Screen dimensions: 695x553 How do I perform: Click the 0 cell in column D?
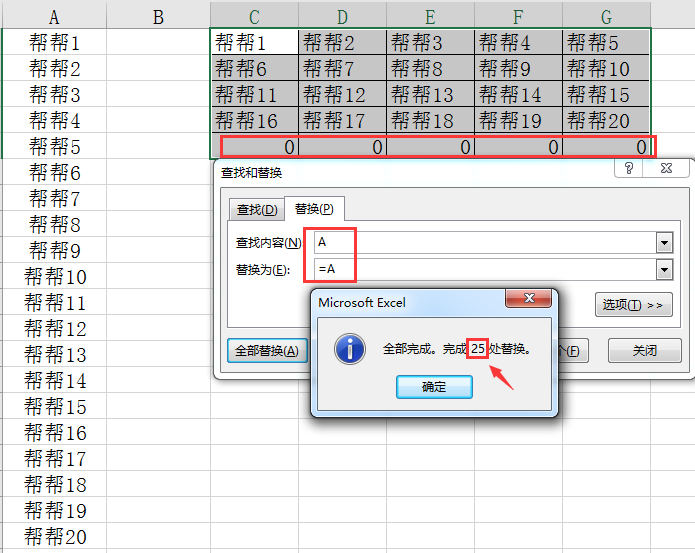click(x=342, y=146)
